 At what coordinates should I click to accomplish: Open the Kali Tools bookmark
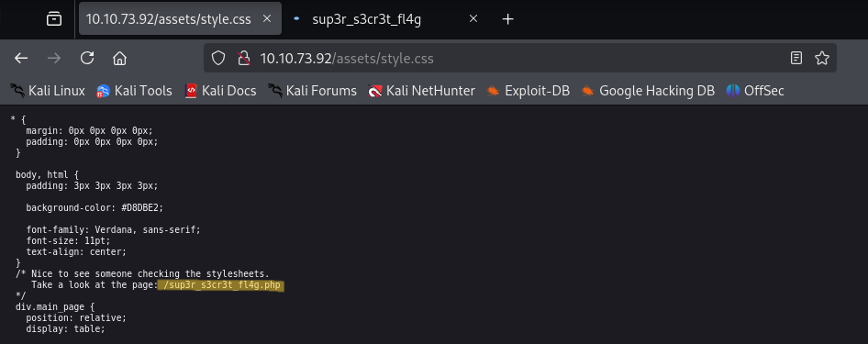(x=134, y=91)
